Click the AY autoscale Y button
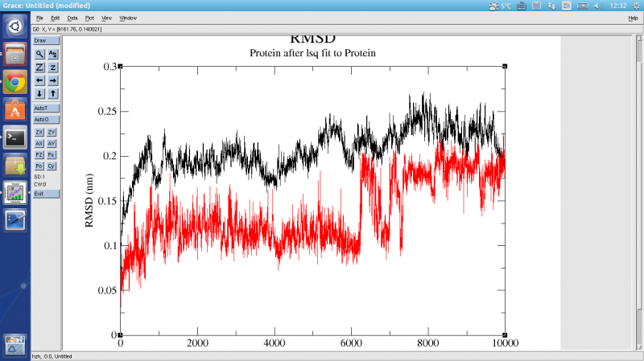The image size is (644, 361). 51,144
